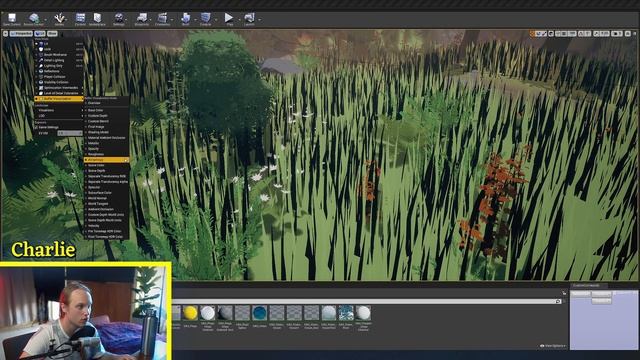Click the Compile toolbar icon
The width and height of the screenshot is (640, 360).
[205, 18]
